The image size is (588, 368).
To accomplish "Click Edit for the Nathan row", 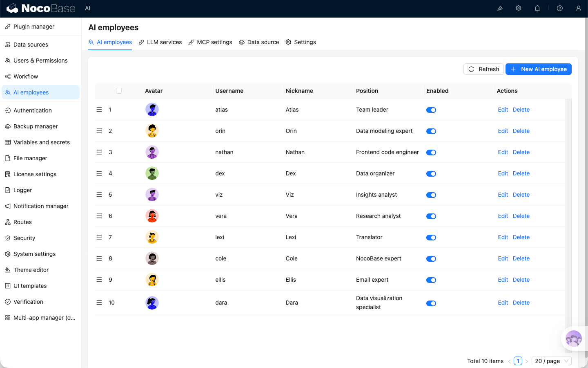I will click(x=503, y=152).
